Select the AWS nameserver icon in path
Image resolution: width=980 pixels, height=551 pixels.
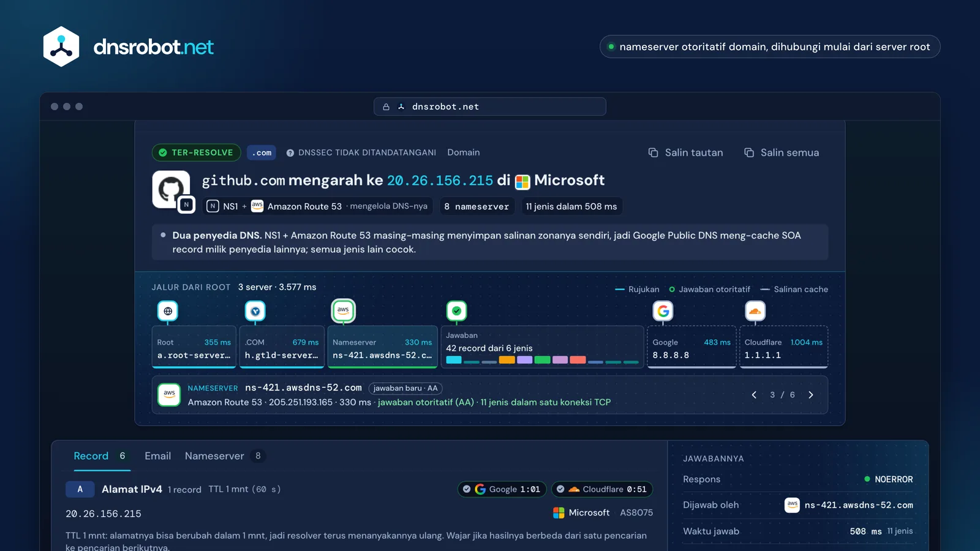point(343,310)
